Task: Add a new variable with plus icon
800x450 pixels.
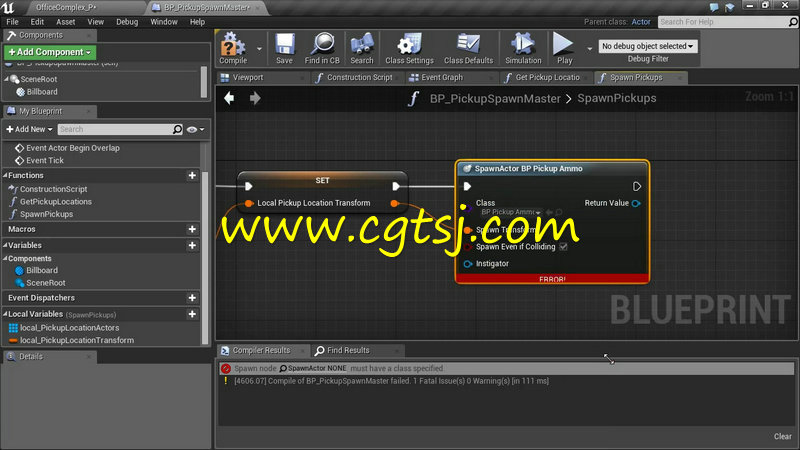Action: [x=192, y=245]
